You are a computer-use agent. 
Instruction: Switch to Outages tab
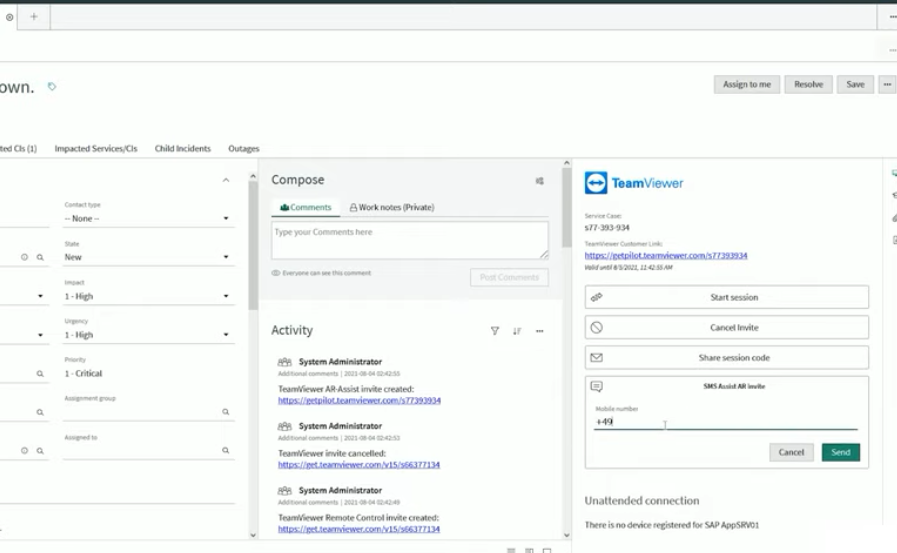[x=244, y=149]
